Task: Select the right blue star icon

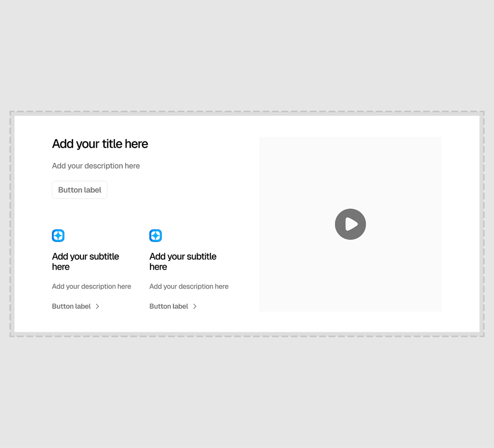Action: [x=155, y=236]
